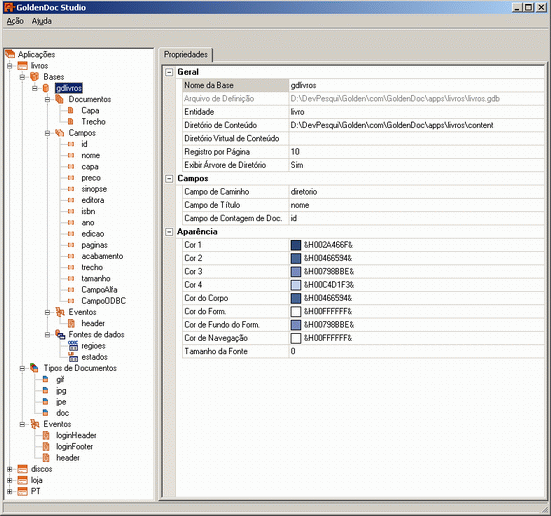Select the jpg document type
The image size is (551, 516).
pos(61,391)
